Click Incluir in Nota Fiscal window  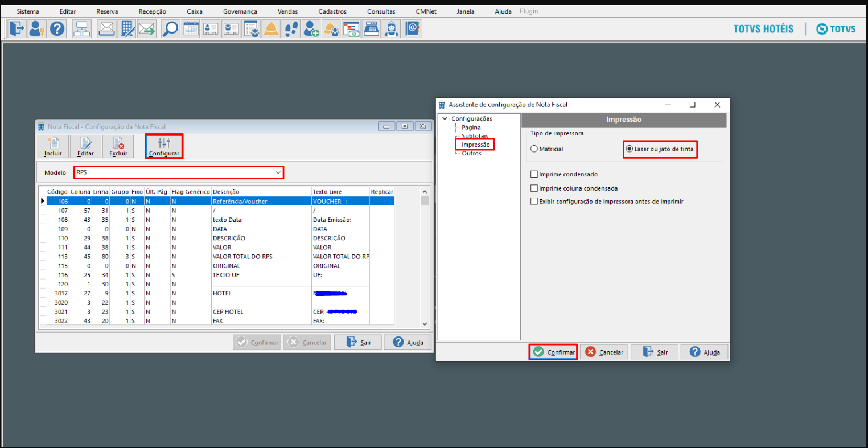[53, 146]
